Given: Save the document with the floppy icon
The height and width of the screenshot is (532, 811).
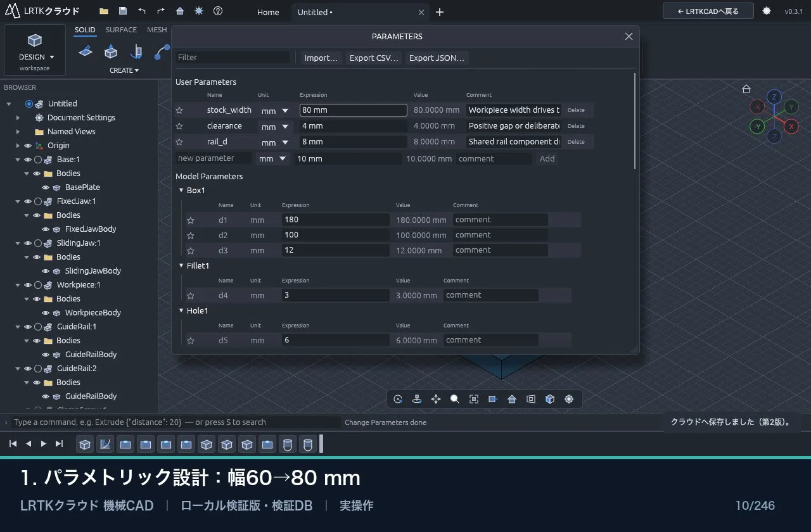Looking at the screenshot, I should point(123,11).
